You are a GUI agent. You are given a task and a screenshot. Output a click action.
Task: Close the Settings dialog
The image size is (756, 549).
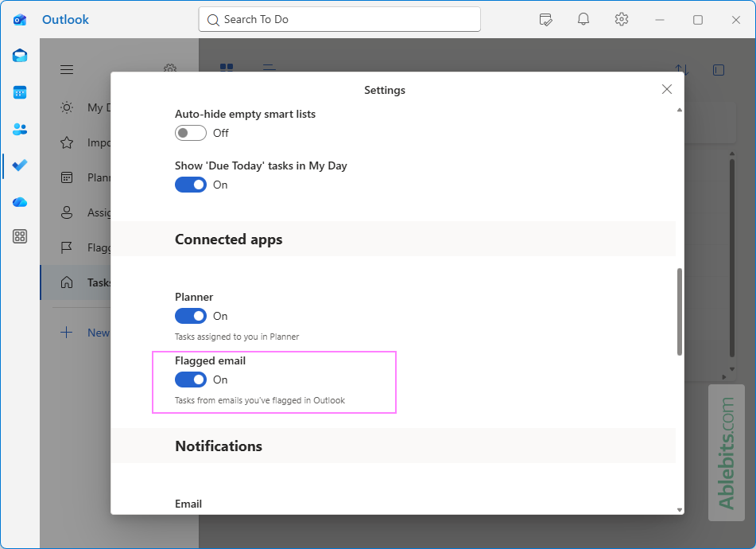[x=667, y=89]
